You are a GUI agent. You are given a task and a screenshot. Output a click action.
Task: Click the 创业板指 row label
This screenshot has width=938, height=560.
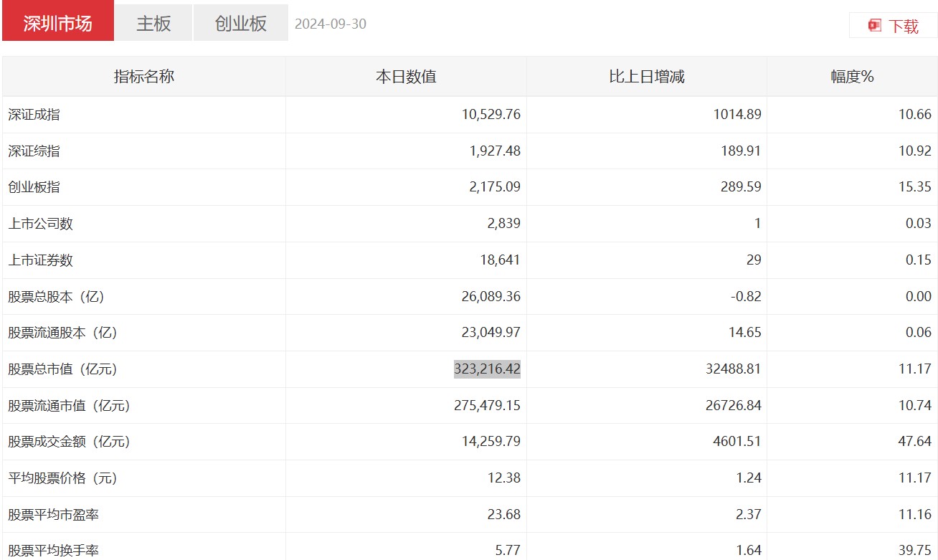[x=34, y=187]
